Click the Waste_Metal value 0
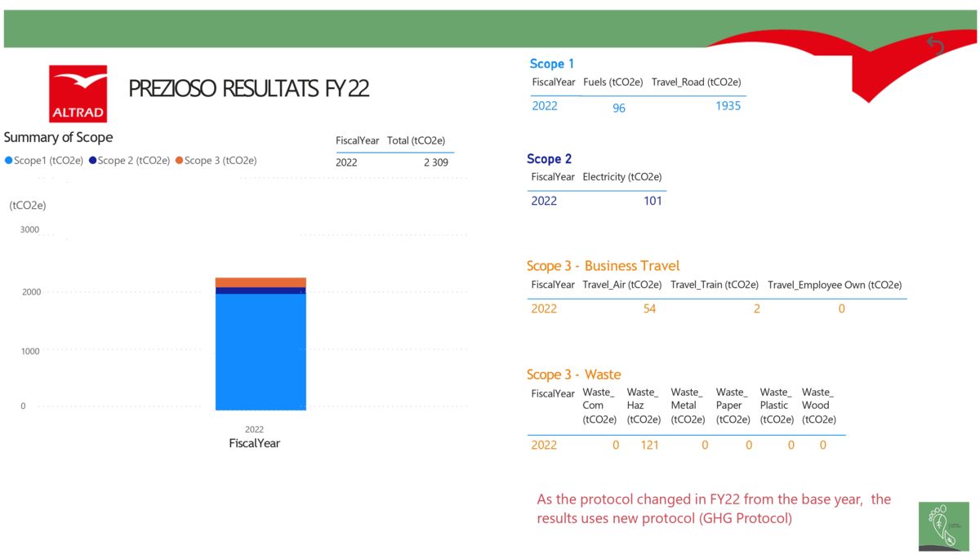The image size is (980, 559). [705, 445]
